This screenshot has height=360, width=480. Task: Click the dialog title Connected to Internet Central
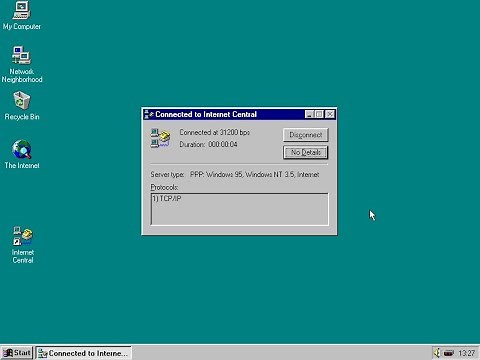pyautogui.click(x=206, y=114)
